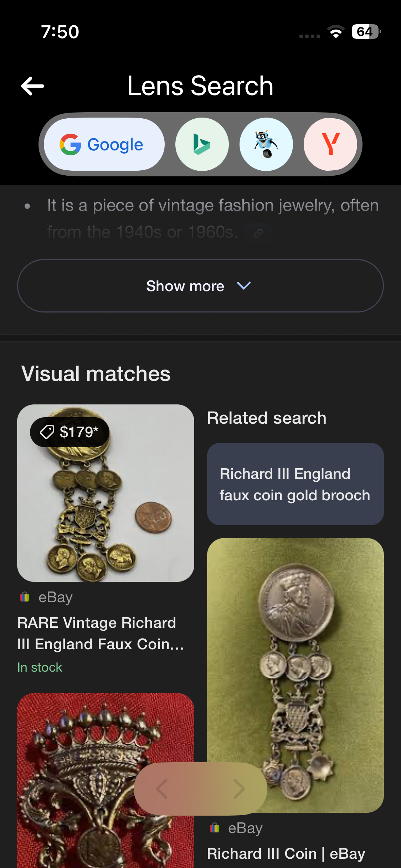Screen dimensions: 401x868
Task: Tap the eBay source label under first match
Action: click(55, 597)
